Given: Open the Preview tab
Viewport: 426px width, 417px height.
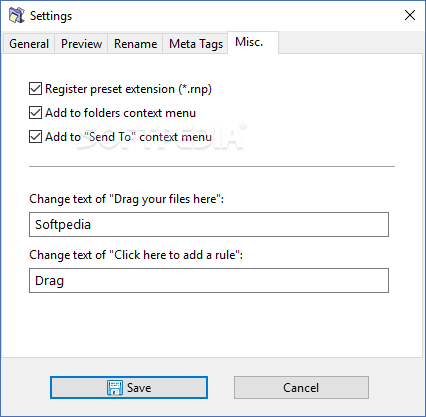Looking at the screenshot, I should coord(81,44).
